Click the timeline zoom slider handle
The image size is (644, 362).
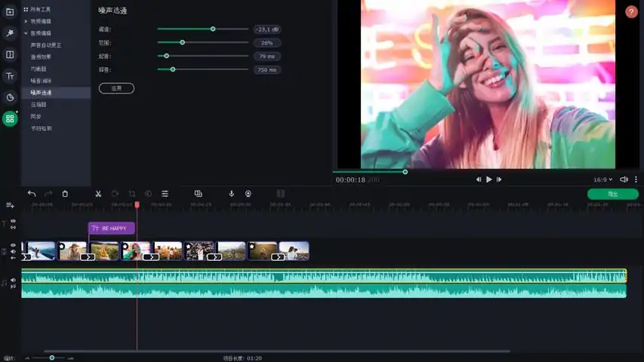pos(52,358)
